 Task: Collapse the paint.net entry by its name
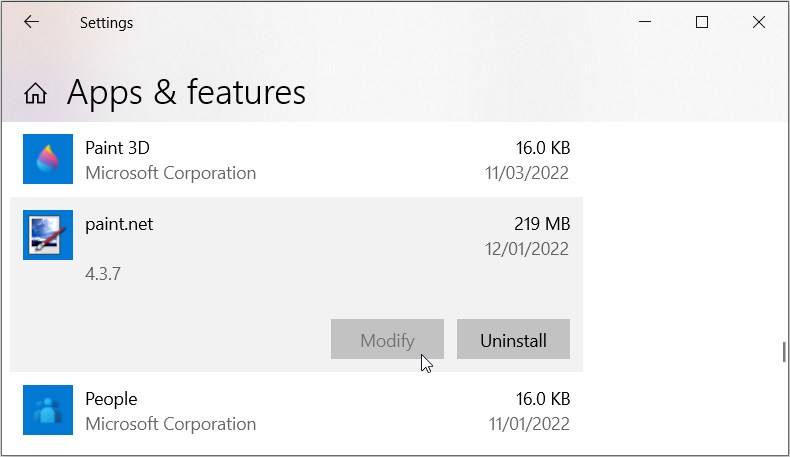[x=119, y=224]
